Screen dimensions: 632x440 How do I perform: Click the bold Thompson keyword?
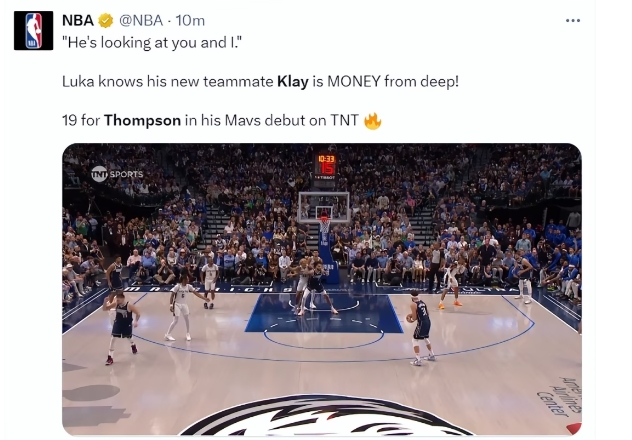click(142, 120)
